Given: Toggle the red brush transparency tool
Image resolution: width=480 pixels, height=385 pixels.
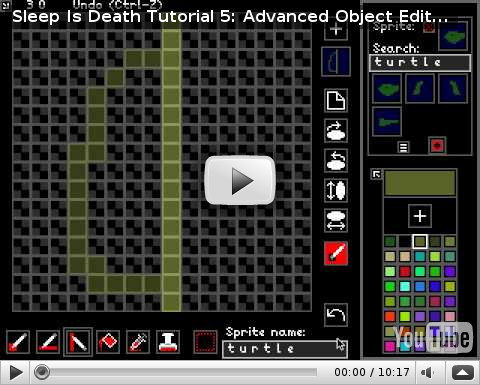Looking at the screenshot, I should click(336, 253).
